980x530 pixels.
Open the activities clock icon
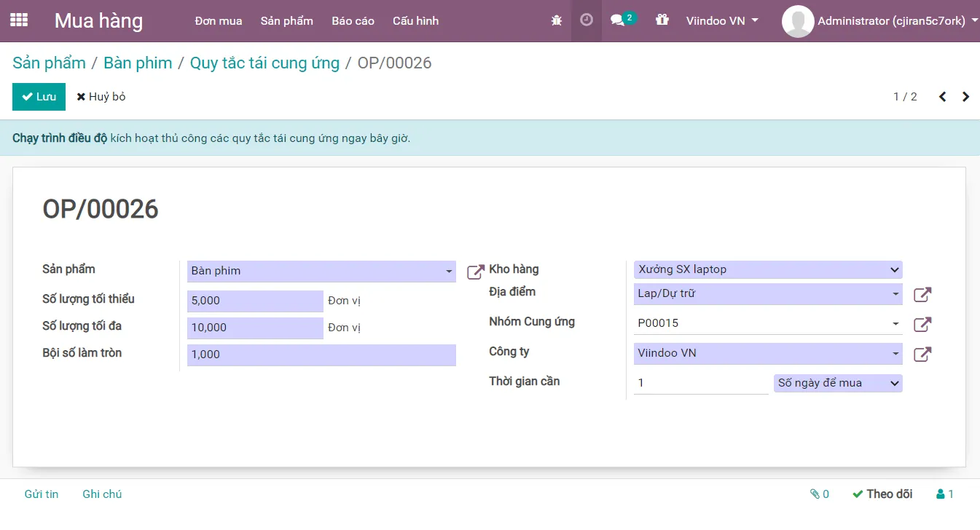coord(587,20)
